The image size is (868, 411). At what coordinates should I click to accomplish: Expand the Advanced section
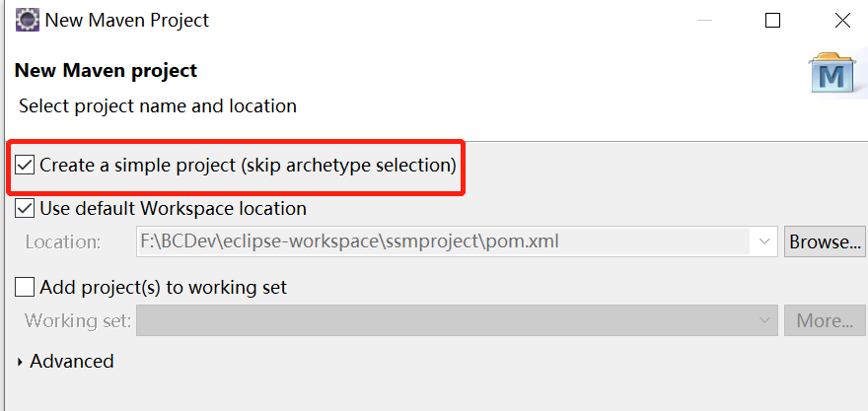[21, 362]
